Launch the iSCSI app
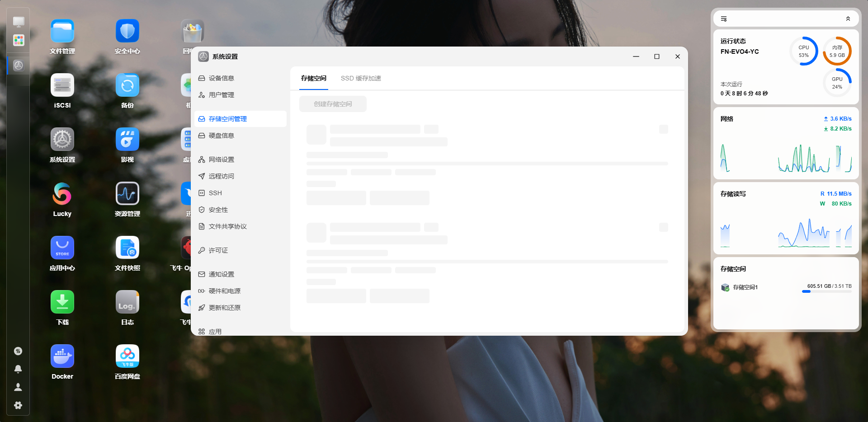This screenshot has height=422, width=868. 62,85
